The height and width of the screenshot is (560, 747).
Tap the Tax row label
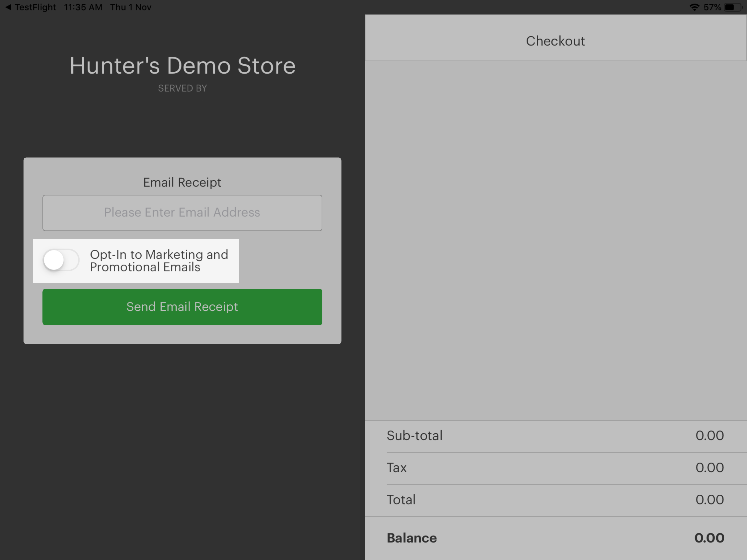[x=396, y=468]
